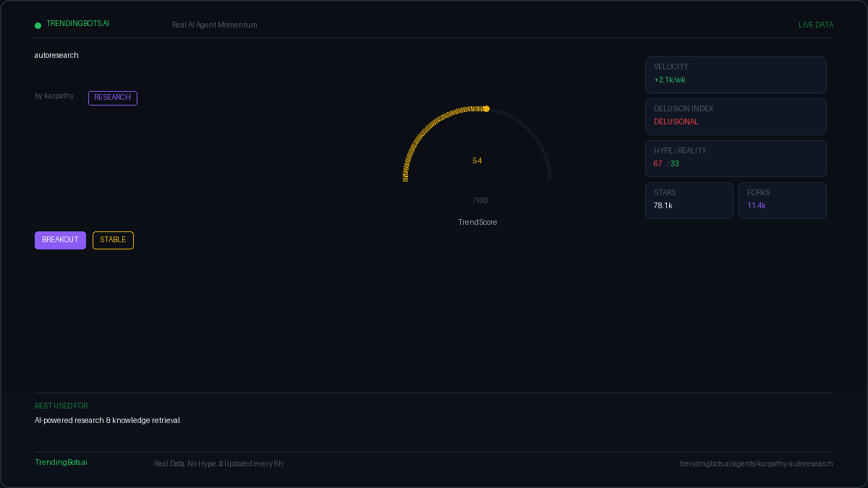868x488 pixels.
Task: Click the TrendScore gauge arc endpoint dot
Action: [486, 109]
